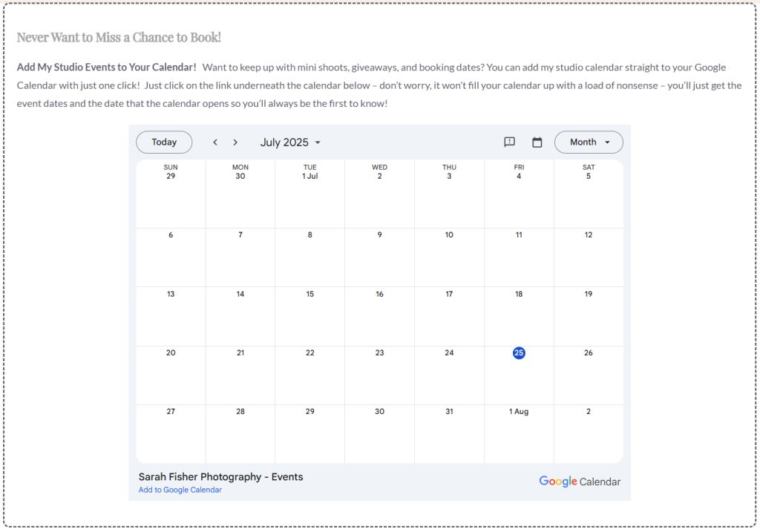Click the next month arrow

pos(235,142)
